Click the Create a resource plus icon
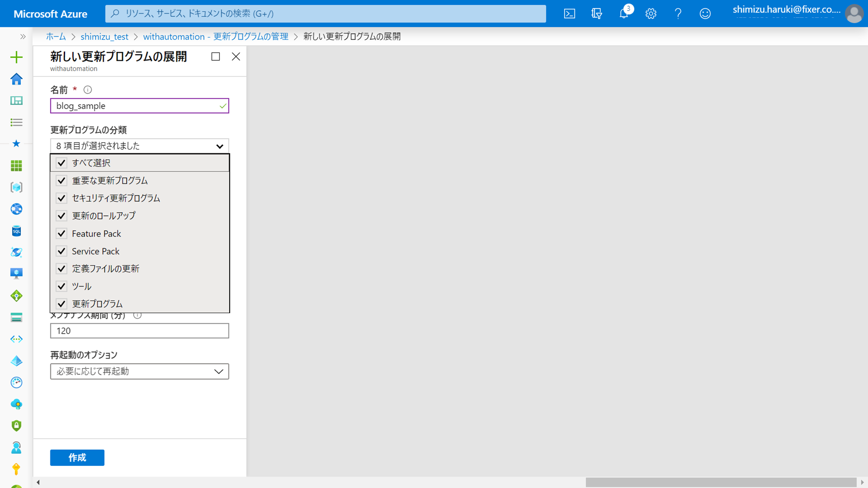868x488 pixels. pyautogui.click(x=16, y=57)
